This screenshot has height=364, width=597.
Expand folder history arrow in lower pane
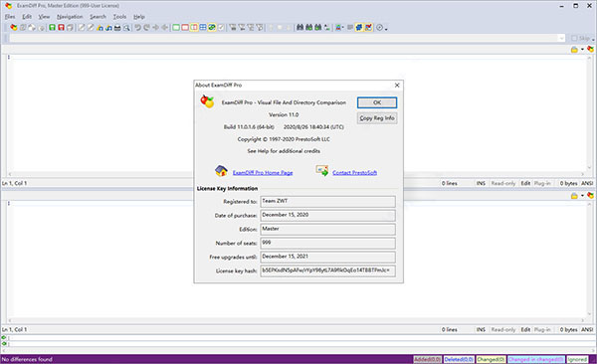coord(582,196)
